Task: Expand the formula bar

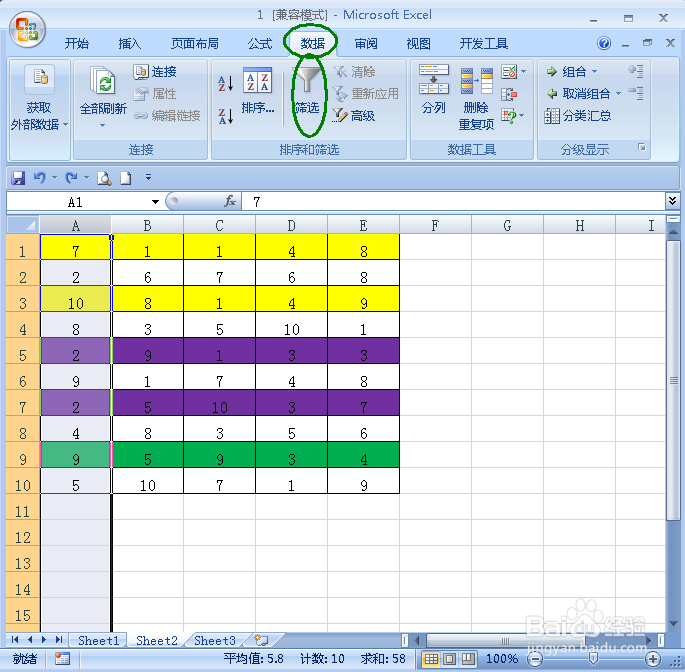Action: [x=672, y=201]
